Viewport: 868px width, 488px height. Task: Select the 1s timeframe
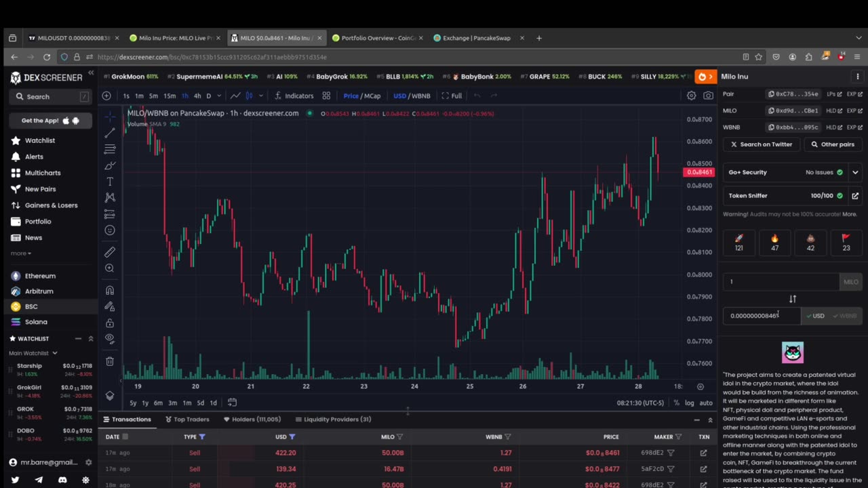126,96
